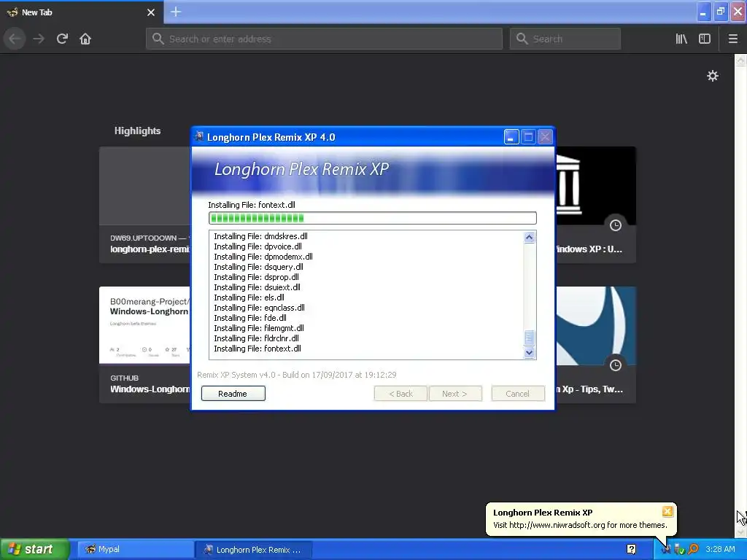The width and height of the screenshot is (747, 560).
Task: Reload the page in browser toolbar
Action: click(x=62, y=39)
